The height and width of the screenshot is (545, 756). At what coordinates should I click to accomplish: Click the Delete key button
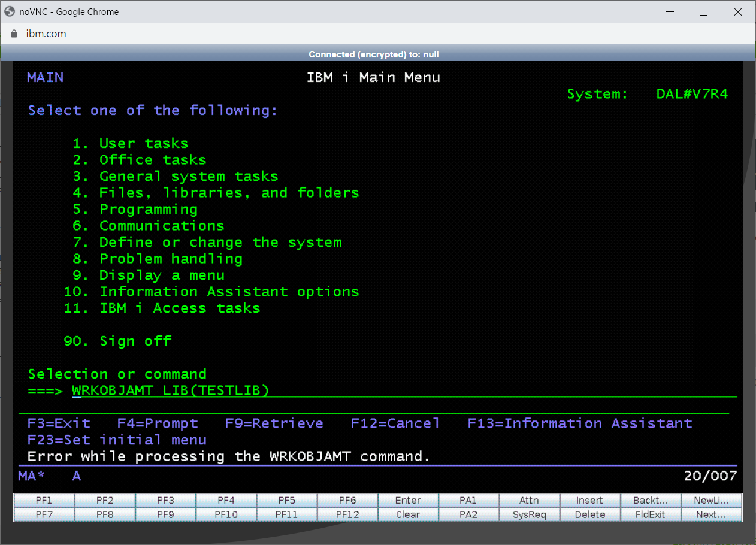pos(590,514)
